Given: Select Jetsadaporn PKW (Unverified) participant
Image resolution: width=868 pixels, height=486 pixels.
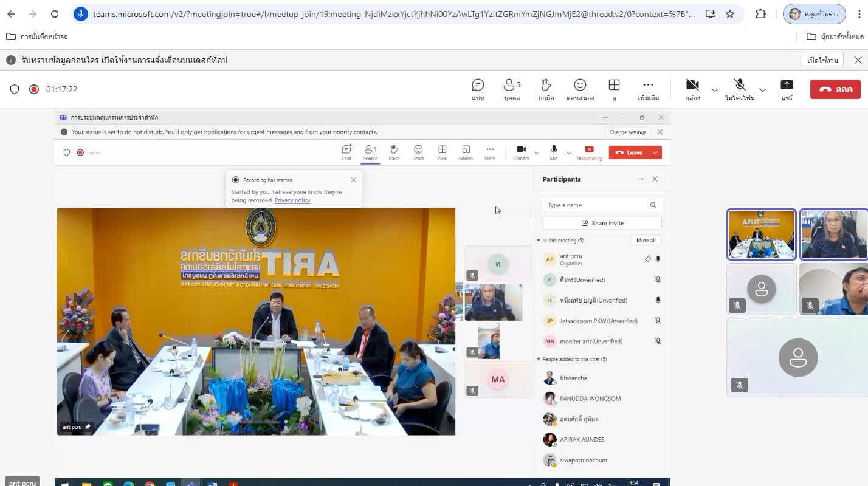Looking at the screenshot, I should click(602, 321).
